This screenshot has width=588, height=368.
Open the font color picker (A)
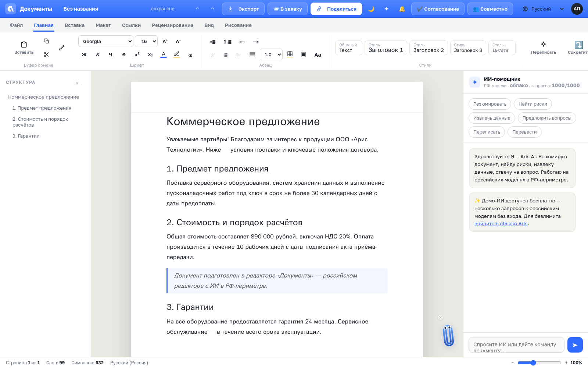pyautogui.click(x=164, y=54)
